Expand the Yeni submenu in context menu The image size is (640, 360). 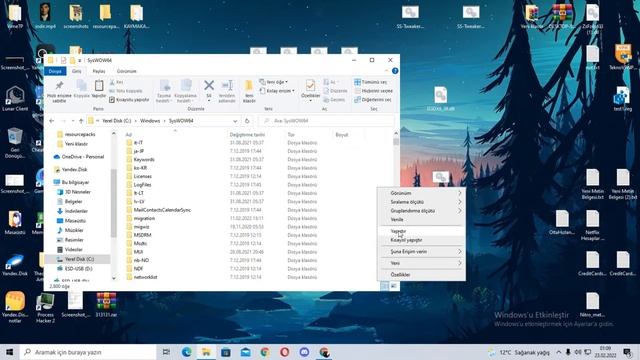422,263
